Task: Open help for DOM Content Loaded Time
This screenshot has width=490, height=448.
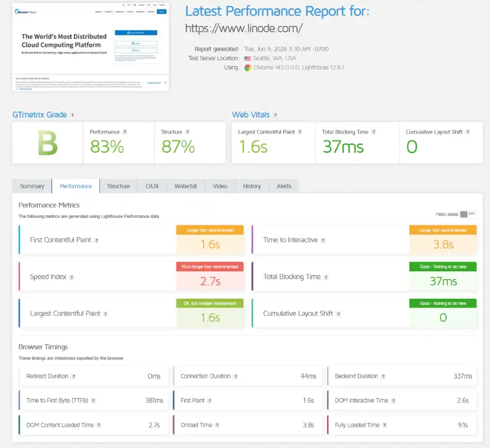Action: [x=99, y=425]
